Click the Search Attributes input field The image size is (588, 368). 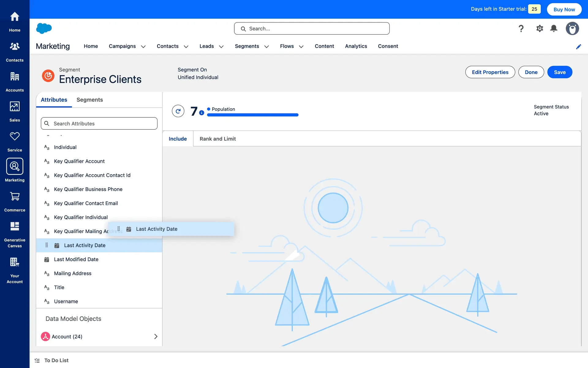[99, 124]
